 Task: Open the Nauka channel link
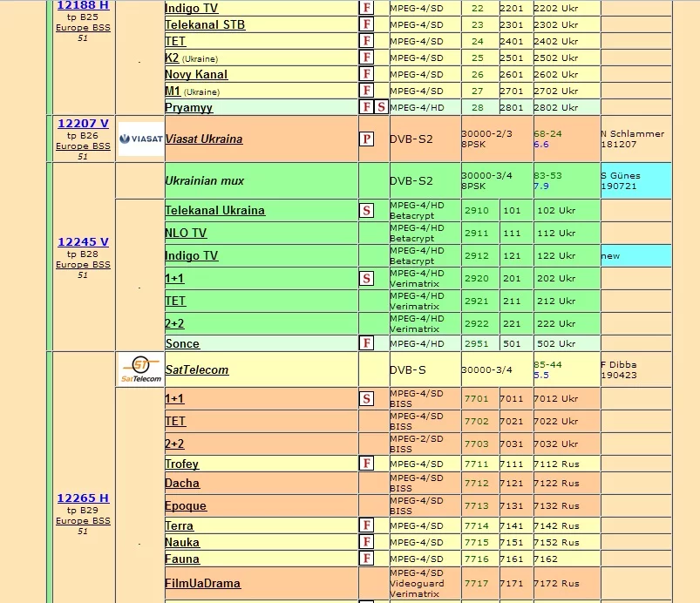pos(182,542)
